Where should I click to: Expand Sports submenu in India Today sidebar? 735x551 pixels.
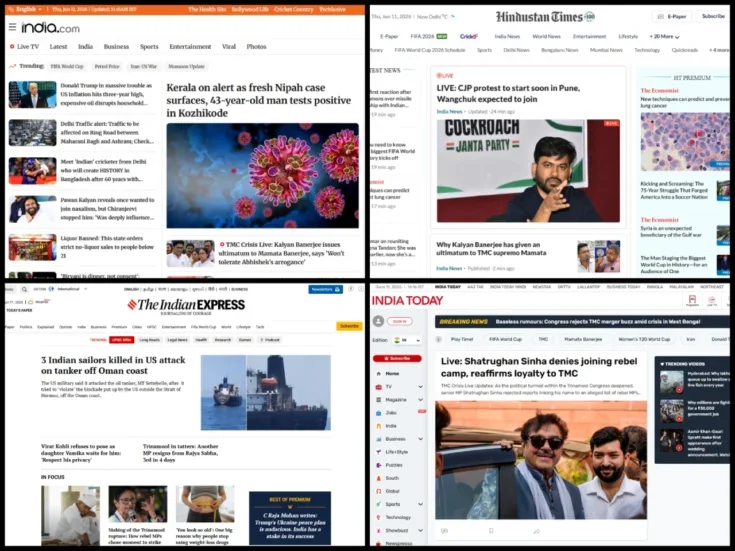click(x=420, y=504)
